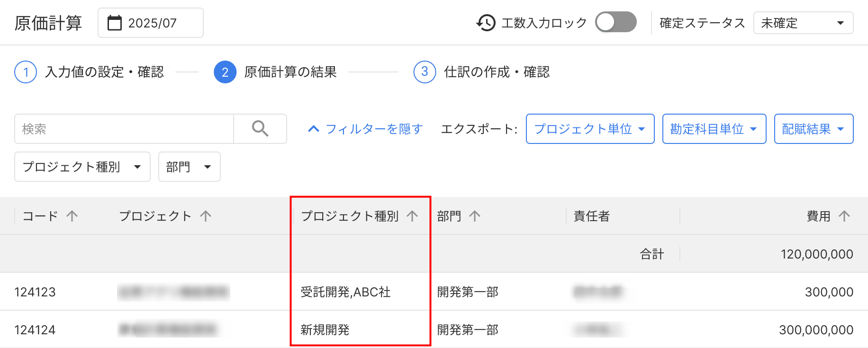This screenshot has width=868, height=348.
Task: Open the プロジェクト単位 export dropdown
Action: click(590, 129)
